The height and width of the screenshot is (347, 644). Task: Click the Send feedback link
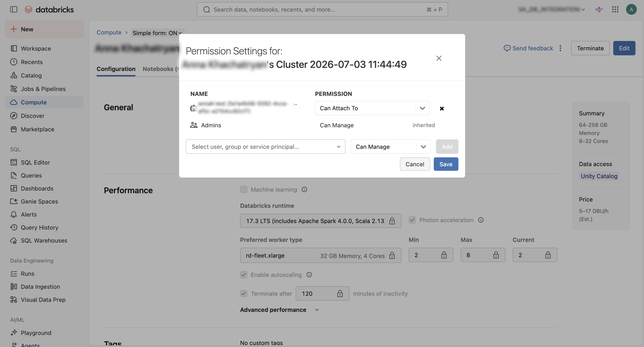[x=528, y=48]
